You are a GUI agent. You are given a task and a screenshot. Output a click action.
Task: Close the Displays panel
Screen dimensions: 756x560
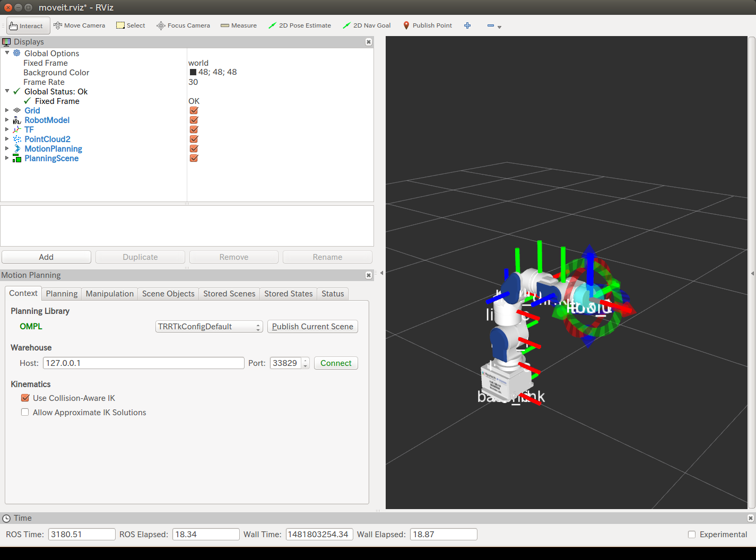[x=369, y=42]
